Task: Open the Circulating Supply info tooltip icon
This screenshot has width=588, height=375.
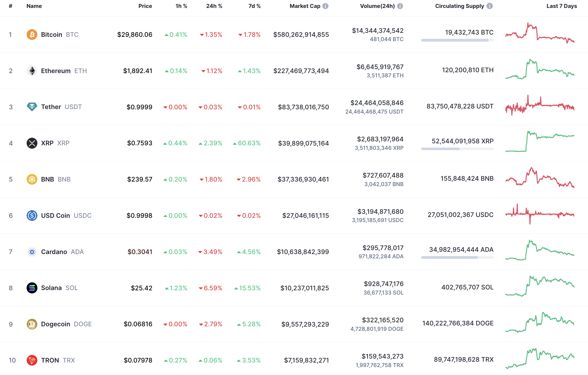Action: (489, 6)
